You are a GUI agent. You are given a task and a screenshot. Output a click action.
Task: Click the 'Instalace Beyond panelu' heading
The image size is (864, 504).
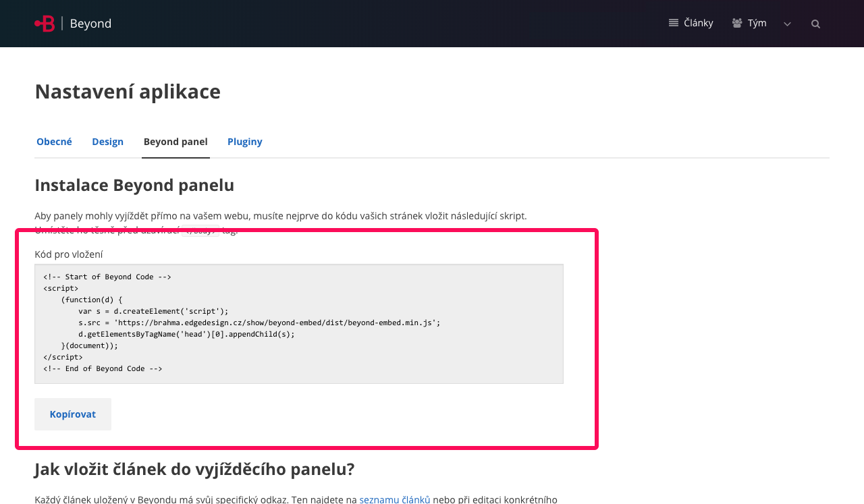click(x=134, y=185)
